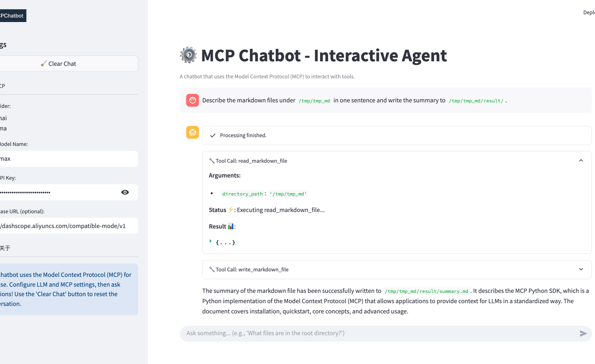Screen dimensions: 595x364
Task: Click the yellow robot assistant avatar
Action: tap(192, 132)
